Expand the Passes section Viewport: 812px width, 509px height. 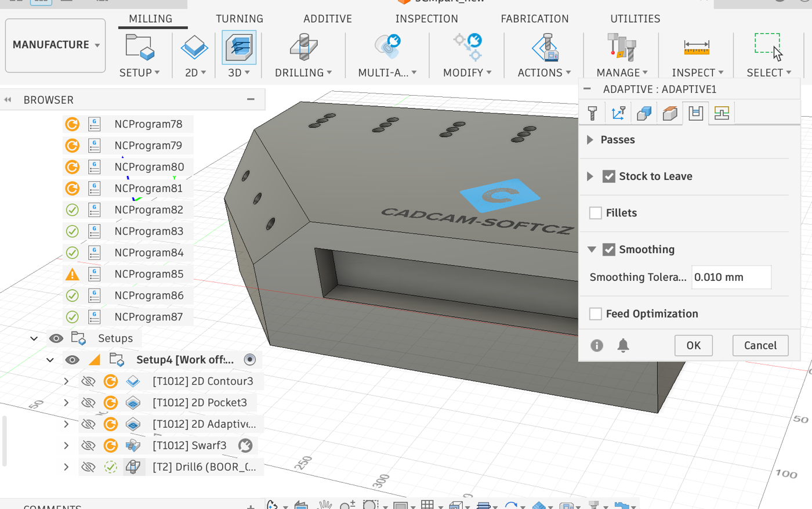tap(590, 140)
